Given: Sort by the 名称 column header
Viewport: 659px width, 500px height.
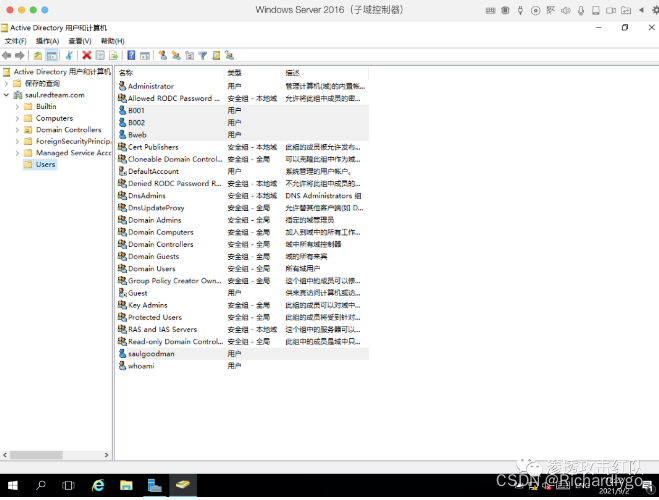Looking at the screenshot, I should pyautogui.click(x=170, y=73).
